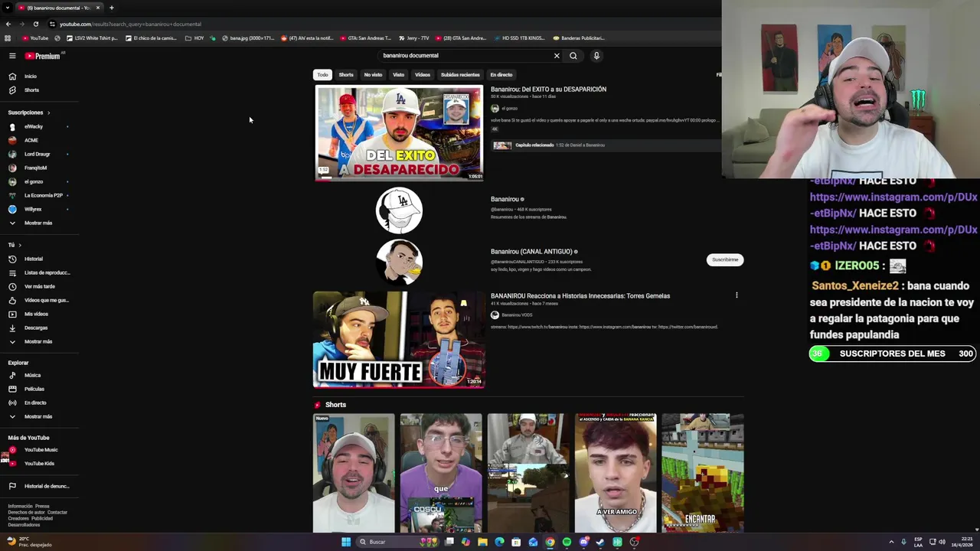Open the Nuevo short with white cap

354,473
